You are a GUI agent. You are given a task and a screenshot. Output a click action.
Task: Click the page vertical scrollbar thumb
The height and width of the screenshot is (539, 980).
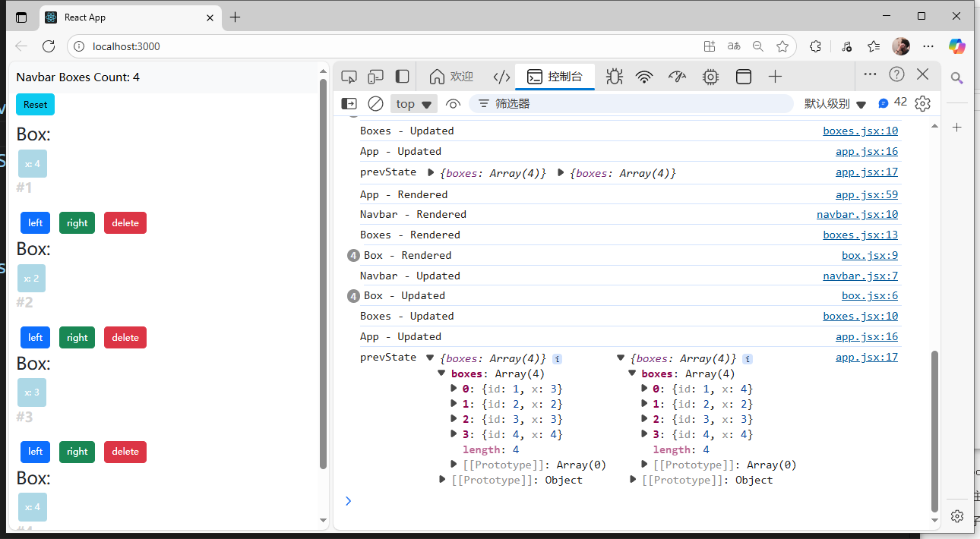coord(323,273)
